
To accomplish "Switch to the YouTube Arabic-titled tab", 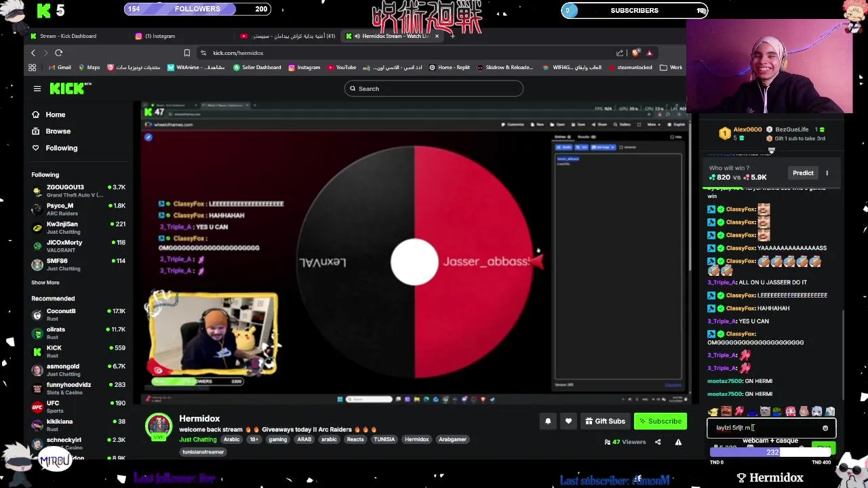I will (288, 36).
